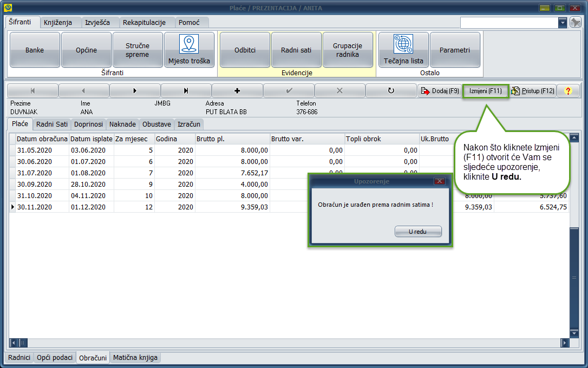Select the Matična knjiga bottom tab
588x368 pixels.
click(135, 358)
